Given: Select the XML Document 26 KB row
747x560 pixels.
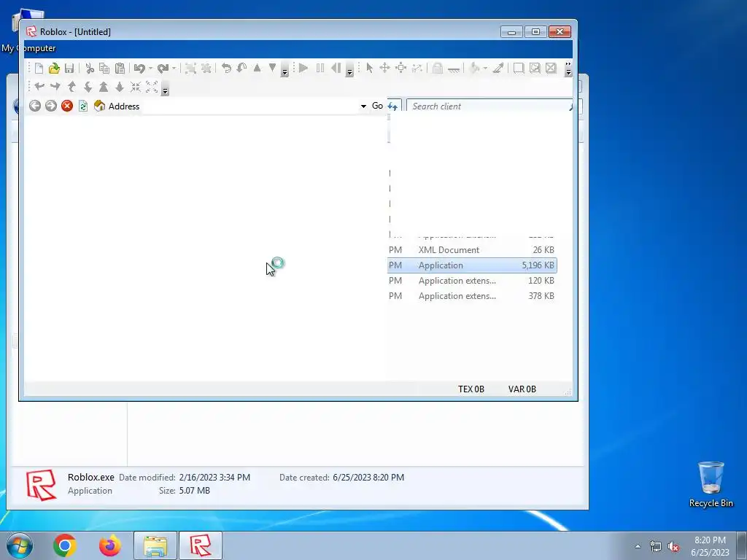Looking at the screenshot, I should 472,250.
